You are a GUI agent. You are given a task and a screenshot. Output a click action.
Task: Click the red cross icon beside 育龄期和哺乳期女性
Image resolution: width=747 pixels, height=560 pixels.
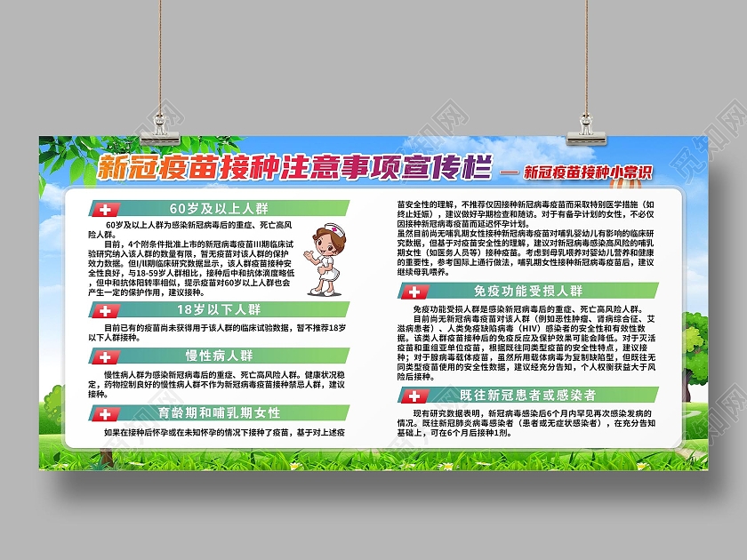[x=105, y=412]
